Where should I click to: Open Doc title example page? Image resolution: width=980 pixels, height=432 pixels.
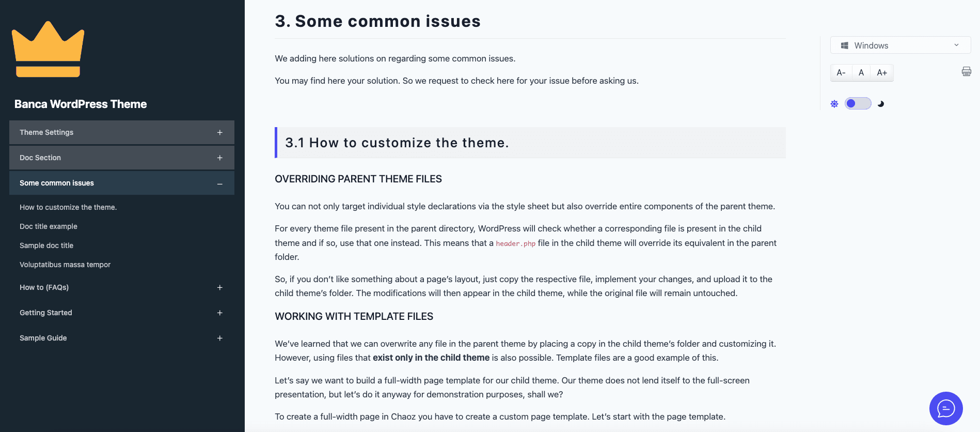(x=49, y=226)
